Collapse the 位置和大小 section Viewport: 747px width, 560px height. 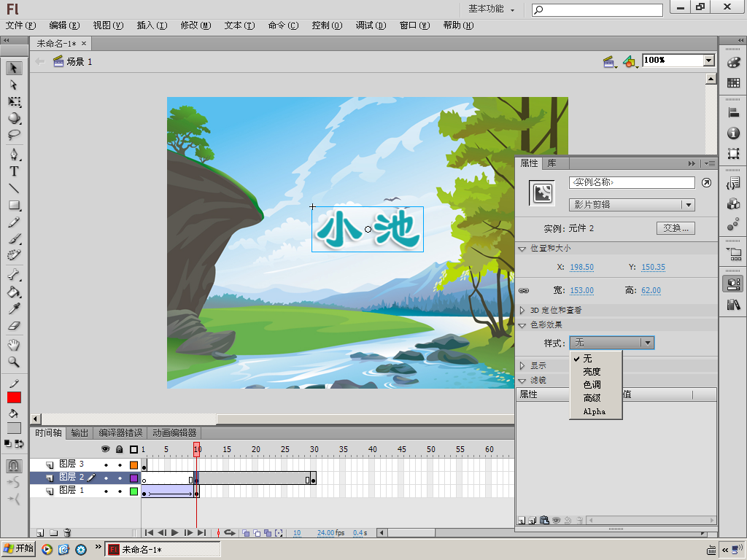pyautogui.click(x=522, y=249)
